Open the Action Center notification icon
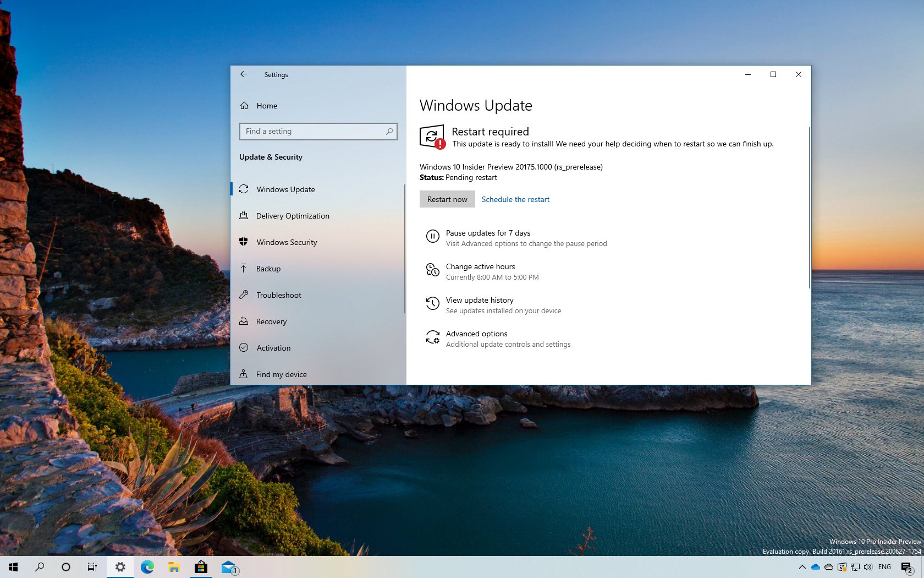Viewport: 924px width, 578px height. [x=908, y=567]
